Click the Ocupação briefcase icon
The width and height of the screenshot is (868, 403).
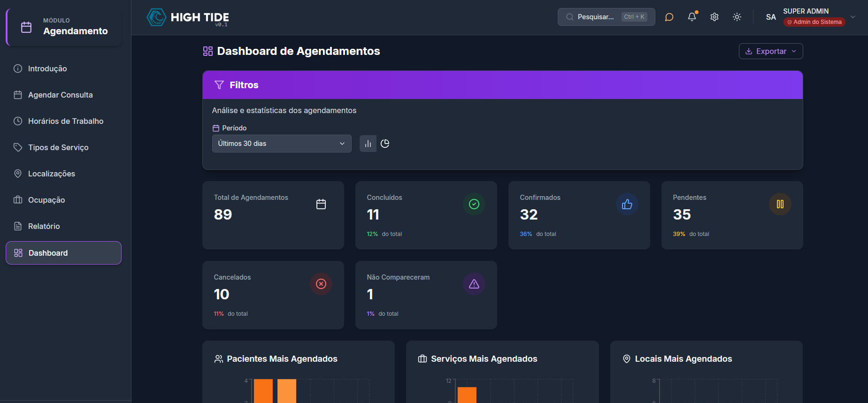pos(18,200)
